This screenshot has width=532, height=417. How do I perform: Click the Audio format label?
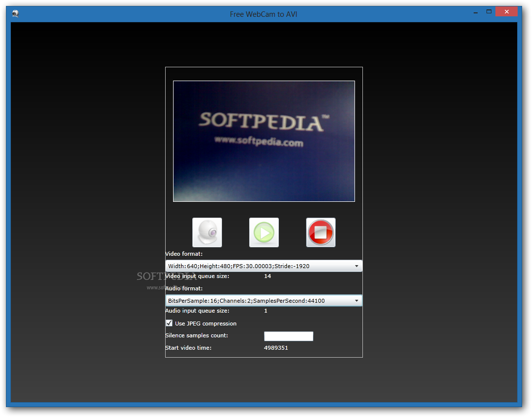pyautogui.click(x=184, y=288)
